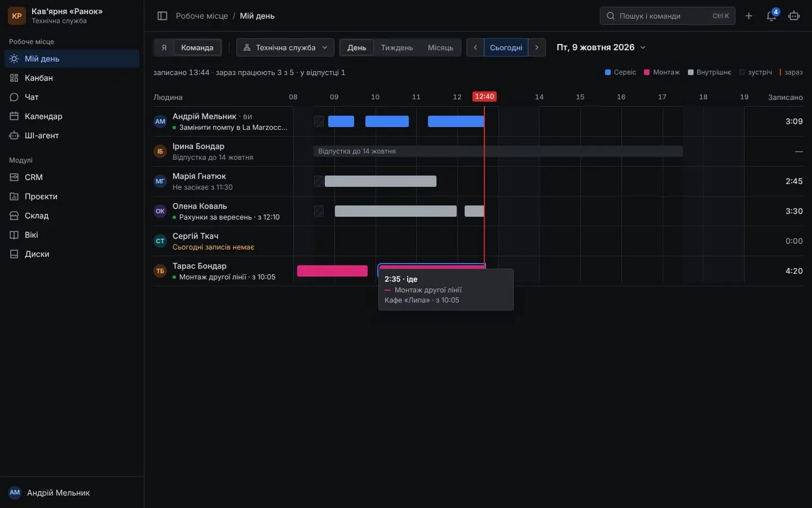Open Канбан in the sidebar
The height and width of the screenshot is (508, 812).
72,78
